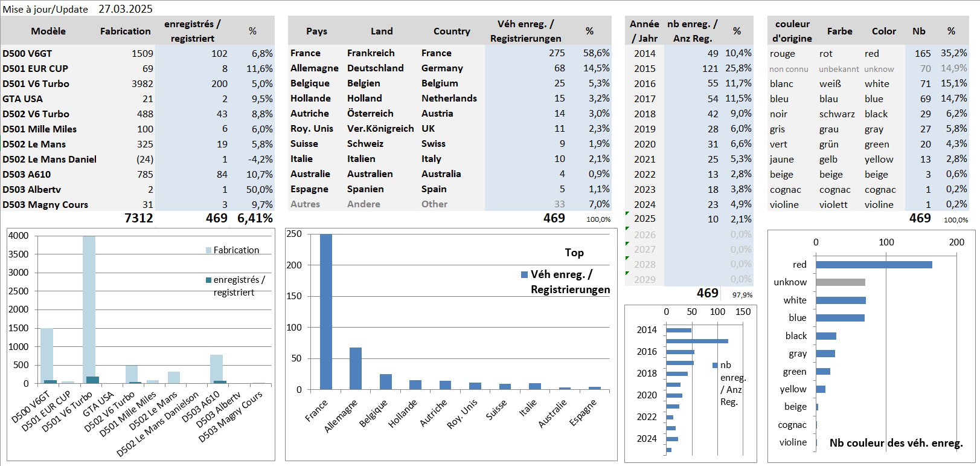Click the year 2025 table cell
Viewport: 980px width, 466px height.
[x=644, y=219]
